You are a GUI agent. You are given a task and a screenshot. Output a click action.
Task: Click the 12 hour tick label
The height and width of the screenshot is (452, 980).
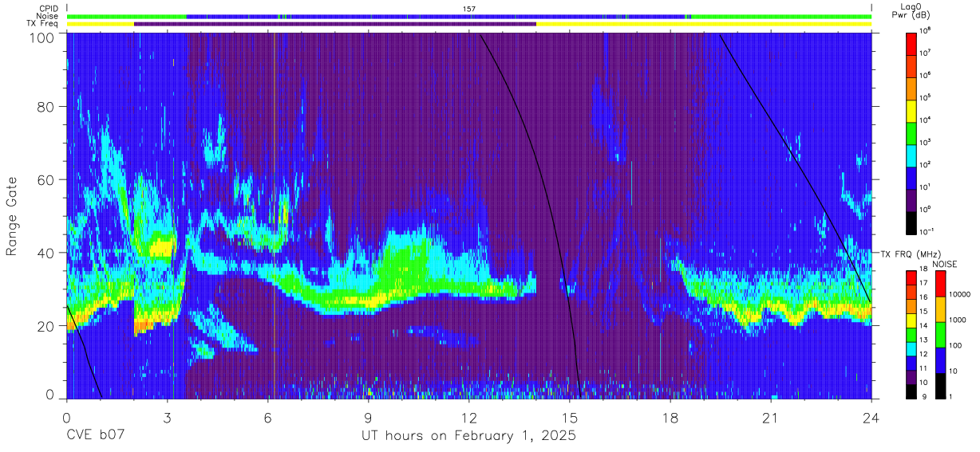tap(469, 417)
